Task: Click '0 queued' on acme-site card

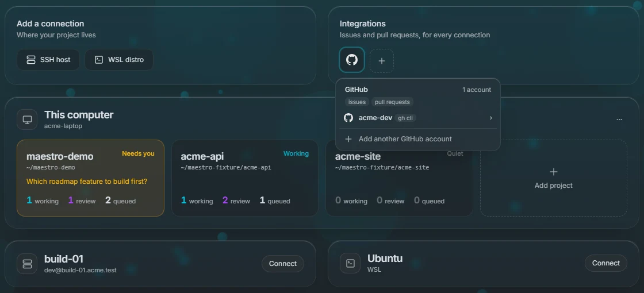Action: coord(429,201)
